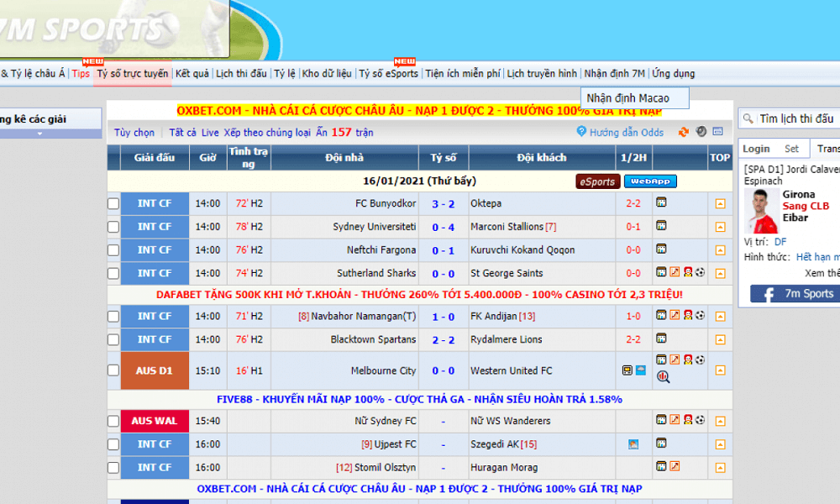Click the odds trend icon for Nữ Sydney FC match
The image size is (840, 504).
[675, 419]
